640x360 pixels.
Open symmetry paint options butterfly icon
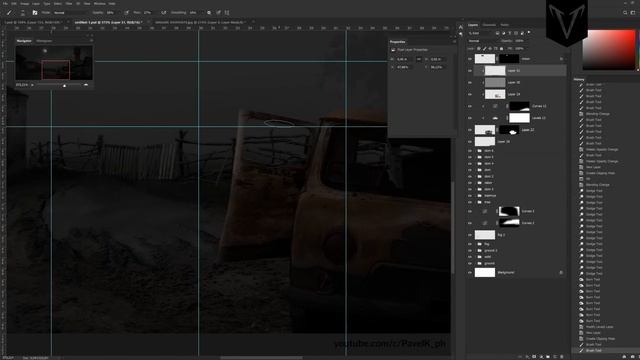[227, 13]
